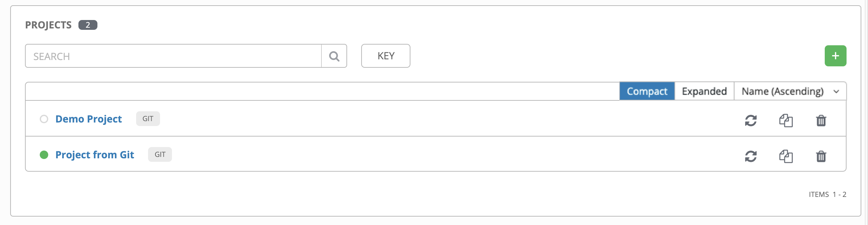Screen dimensions: 868x225
Task: Sync the Demo Project from SCM
Action: (x=751, y=120)
